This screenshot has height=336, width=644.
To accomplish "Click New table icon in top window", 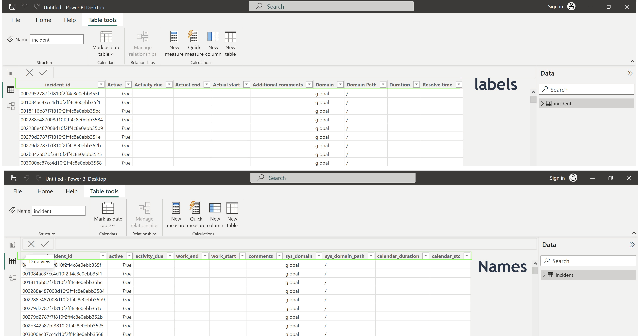I will tap(230, 37).
